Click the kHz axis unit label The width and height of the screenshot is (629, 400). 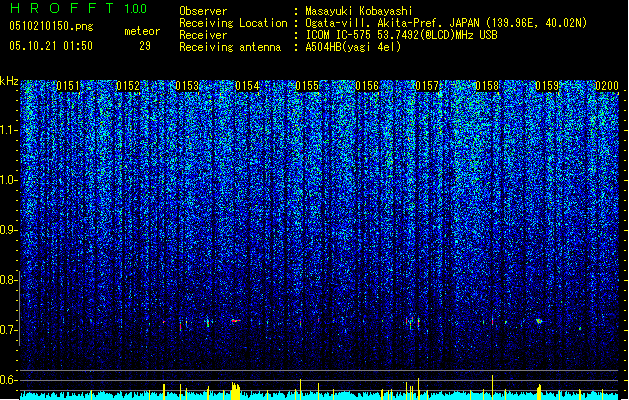point(9,81)
